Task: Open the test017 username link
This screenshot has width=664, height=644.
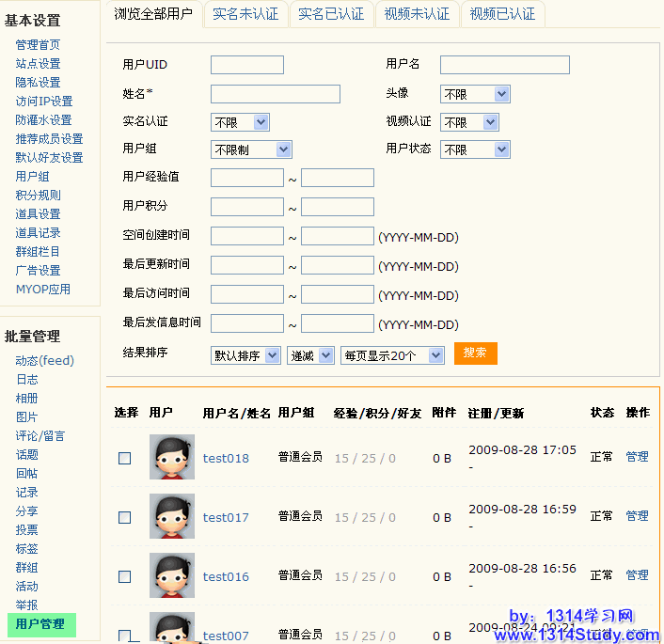Action: pos(226,517)
